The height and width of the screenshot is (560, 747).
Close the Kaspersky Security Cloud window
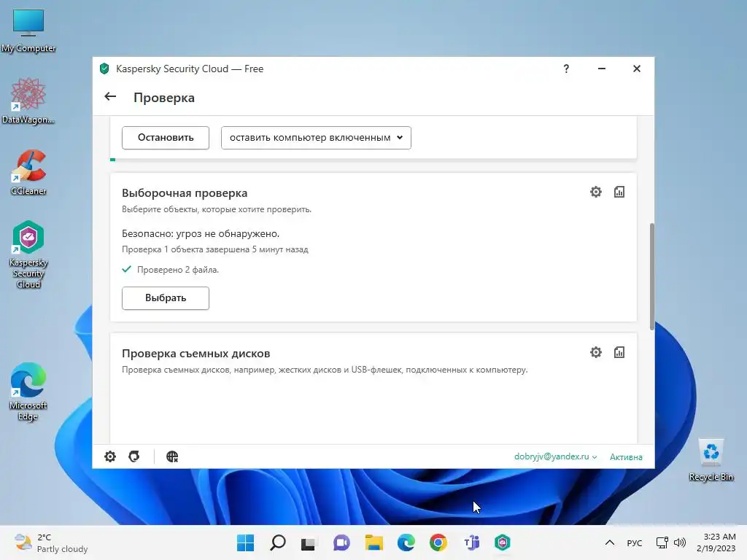tap(636, 69)
